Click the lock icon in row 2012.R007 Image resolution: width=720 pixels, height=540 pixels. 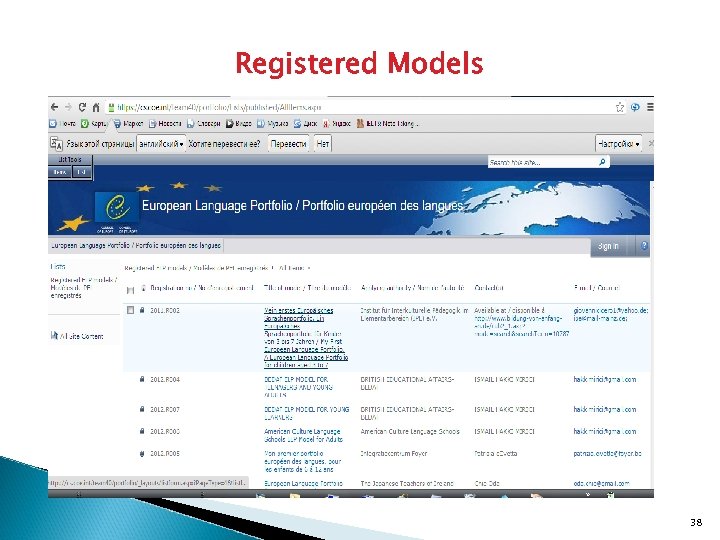[x=142, y=409]
